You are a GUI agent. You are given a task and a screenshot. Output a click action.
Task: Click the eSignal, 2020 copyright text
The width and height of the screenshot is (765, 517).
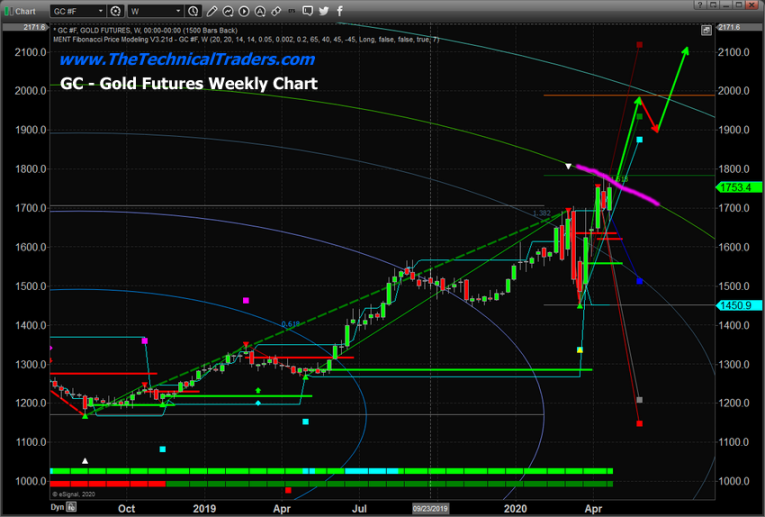tap(73, 494)
